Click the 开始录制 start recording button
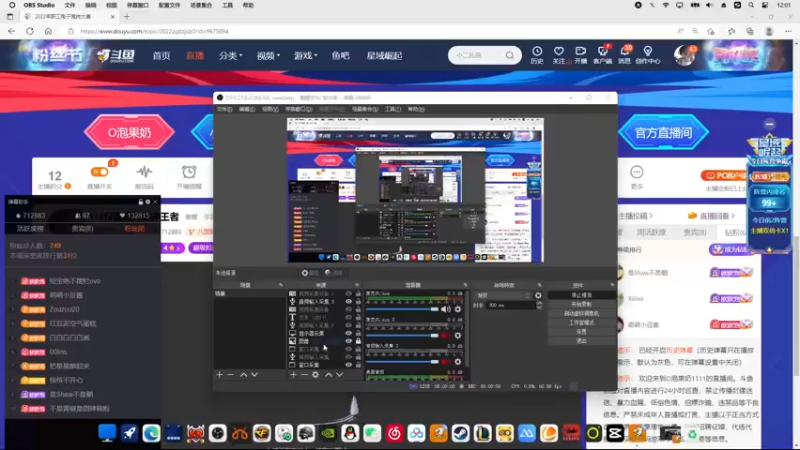The width and height of the screenshot is (800, 450). tap(581, 305)
